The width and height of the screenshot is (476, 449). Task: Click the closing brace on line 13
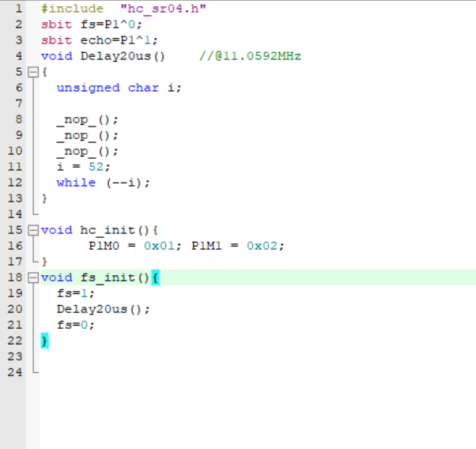(x=44, y=198)
